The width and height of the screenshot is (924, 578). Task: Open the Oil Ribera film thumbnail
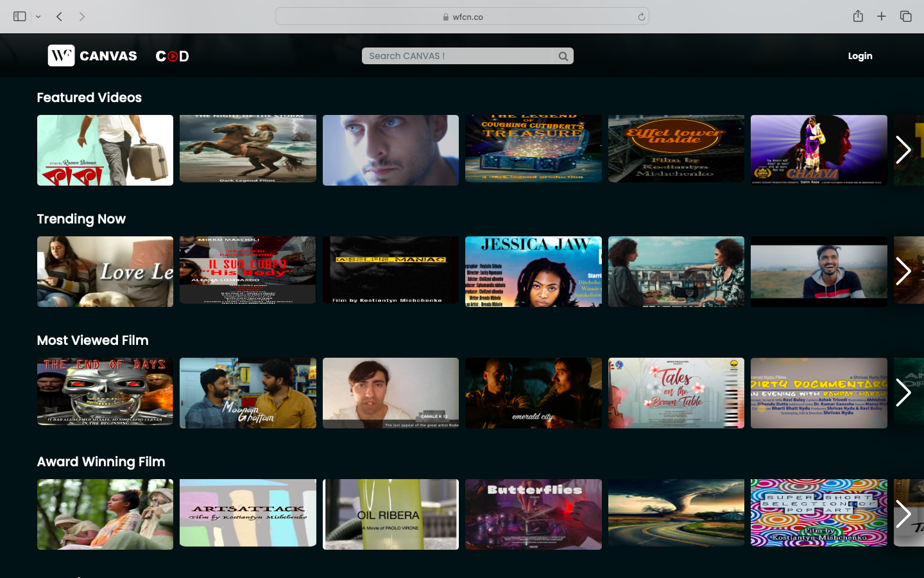click(390, 514)
